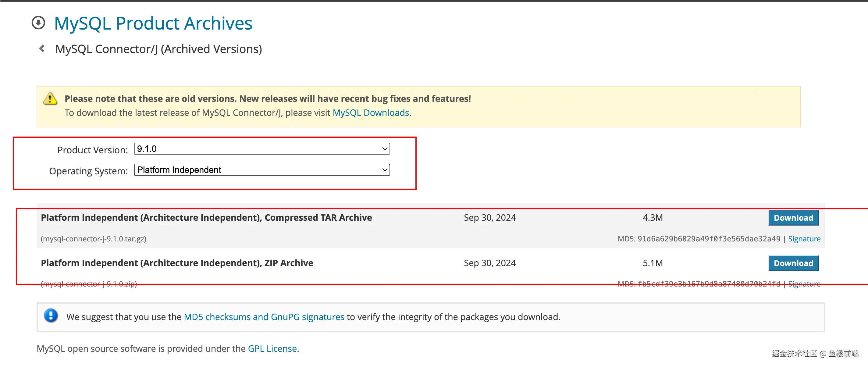Open the GPL License link

tap(272, 348)
